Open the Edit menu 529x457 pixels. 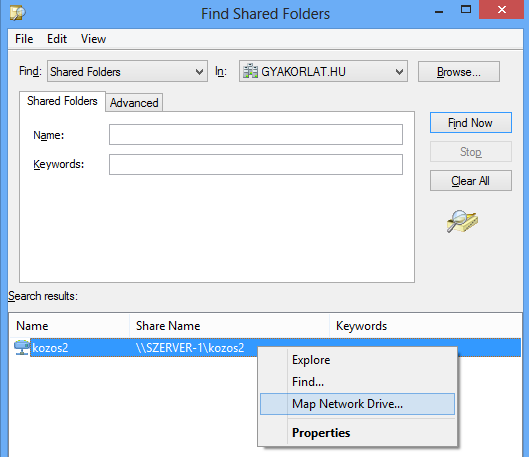click(57, 39)
